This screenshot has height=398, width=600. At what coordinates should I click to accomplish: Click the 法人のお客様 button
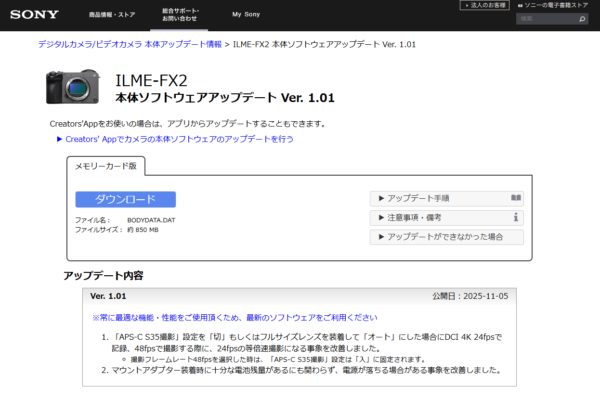pos(484,5)
